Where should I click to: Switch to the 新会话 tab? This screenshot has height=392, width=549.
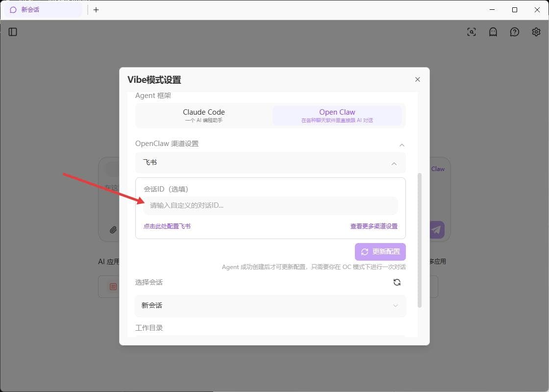pyautogui.click(x=43, y=10)
